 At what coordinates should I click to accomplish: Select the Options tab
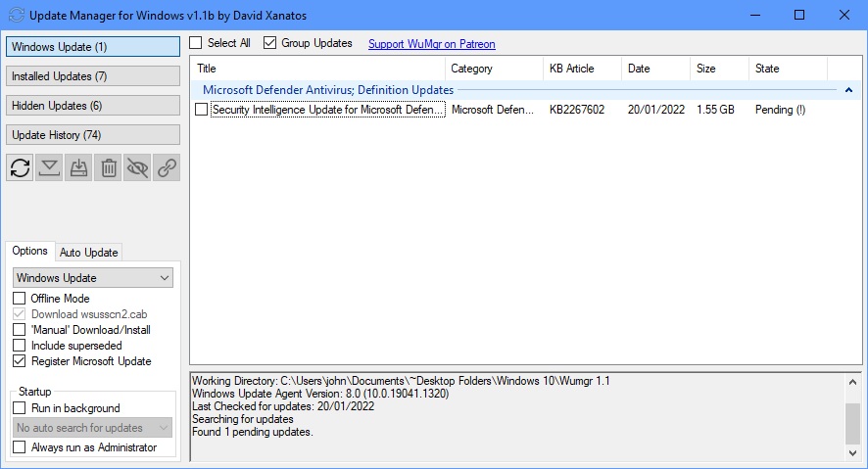pos(30,251)
